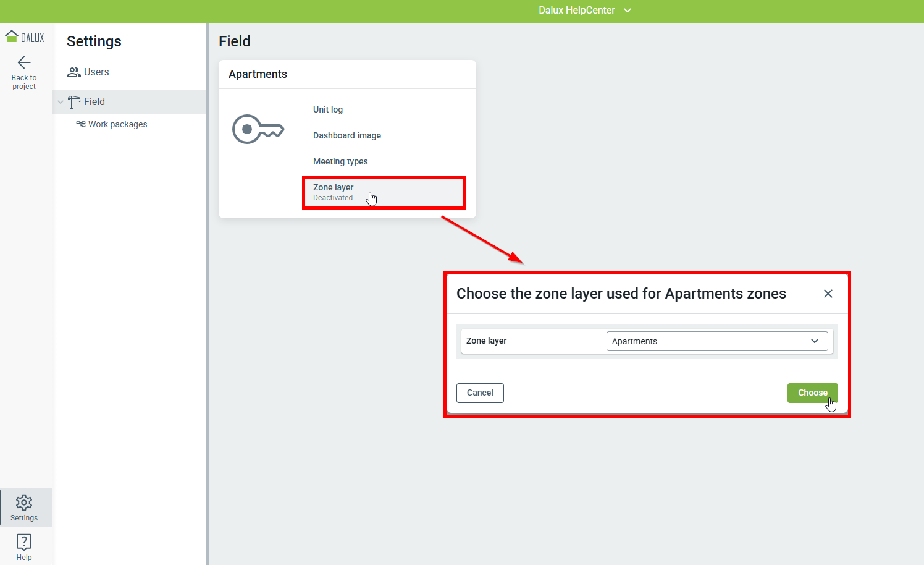This screenshot has width=924, height=565.
Task: Open the Meeting types setting
Action: 340,161
